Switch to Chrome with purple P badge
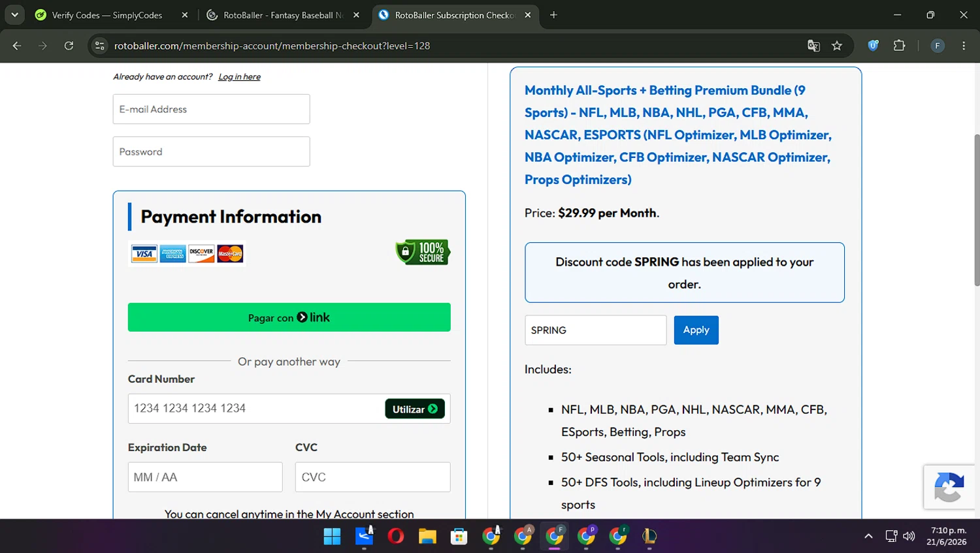 (586, 536)
